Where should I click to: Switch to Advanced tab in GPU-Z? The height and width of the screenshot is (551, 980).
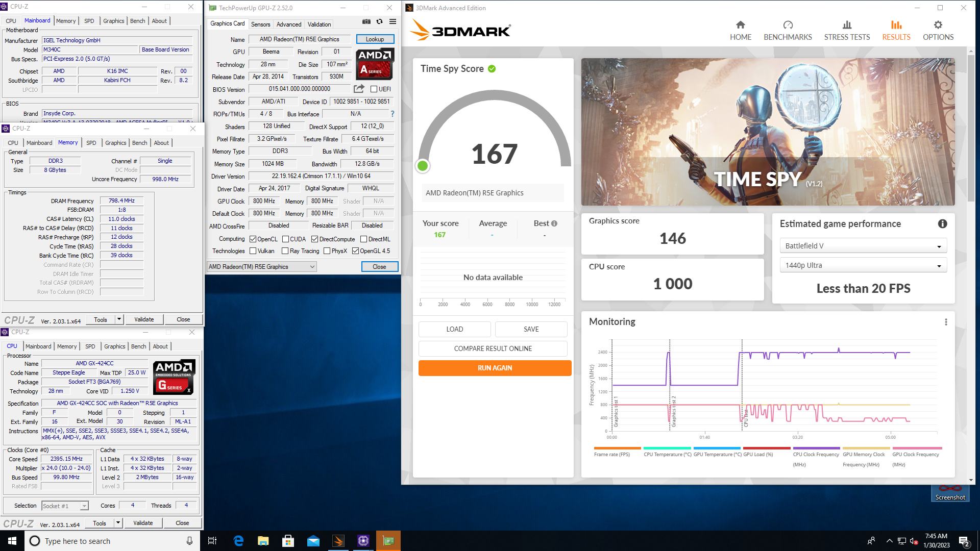click(289, 24)
